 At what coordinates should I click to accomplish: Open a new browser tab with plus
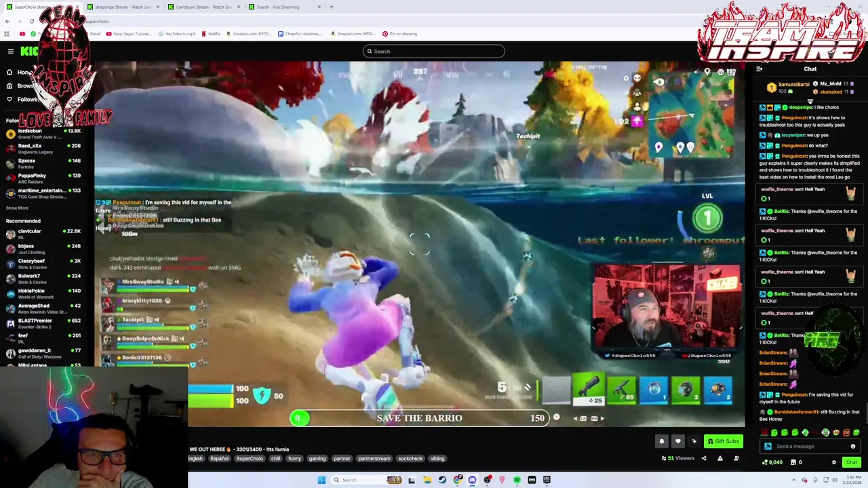[331, 7]
